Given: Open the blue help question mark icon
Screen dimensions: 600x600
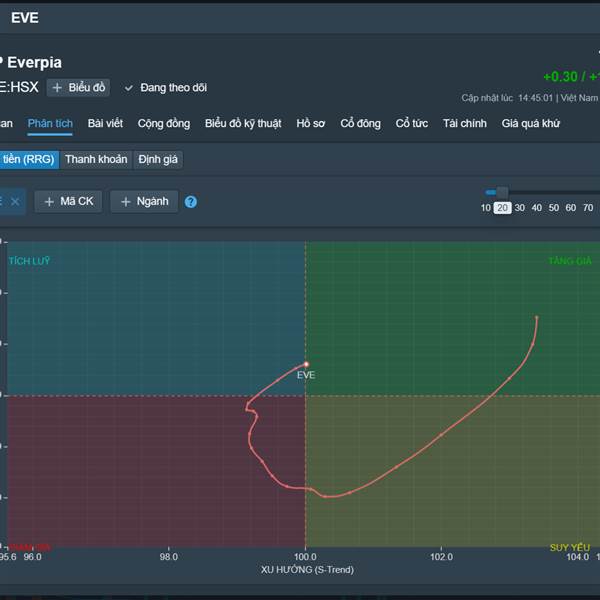Looking at the screenshot, I should click(191, 202).
